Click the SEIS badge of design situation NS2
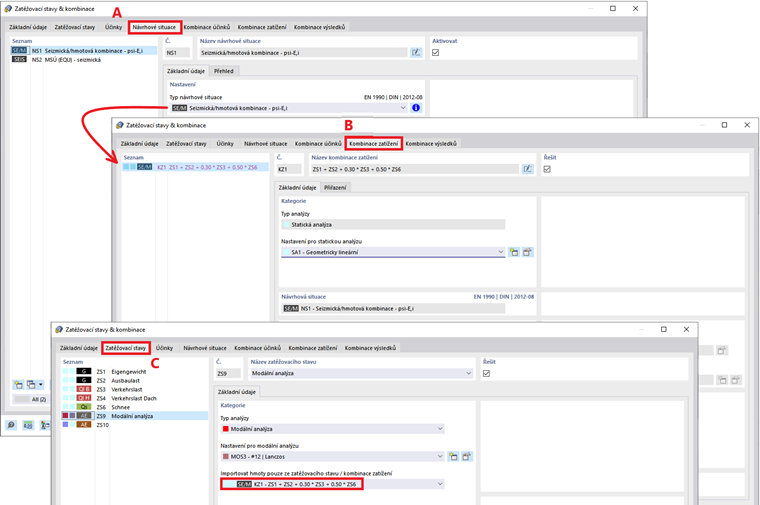Viewport: 760px width, 505px height. (x=19, y=59)
